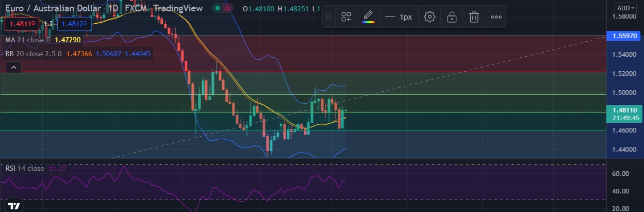Click the TradingView logo at bottom left
This screenshot has width=644, height=212.
click(14, 206)
